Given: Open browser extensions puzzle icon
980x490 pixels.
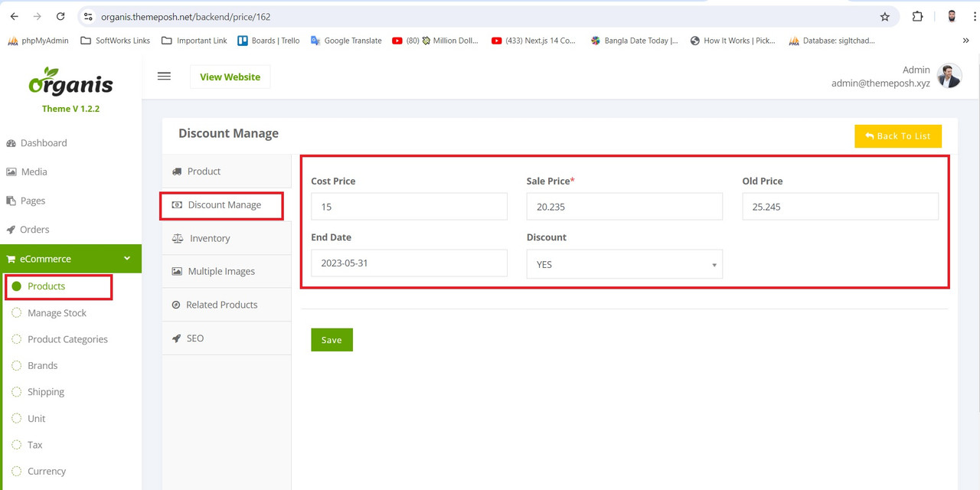Looking at the screenshot, I should [x=917, y=16].
